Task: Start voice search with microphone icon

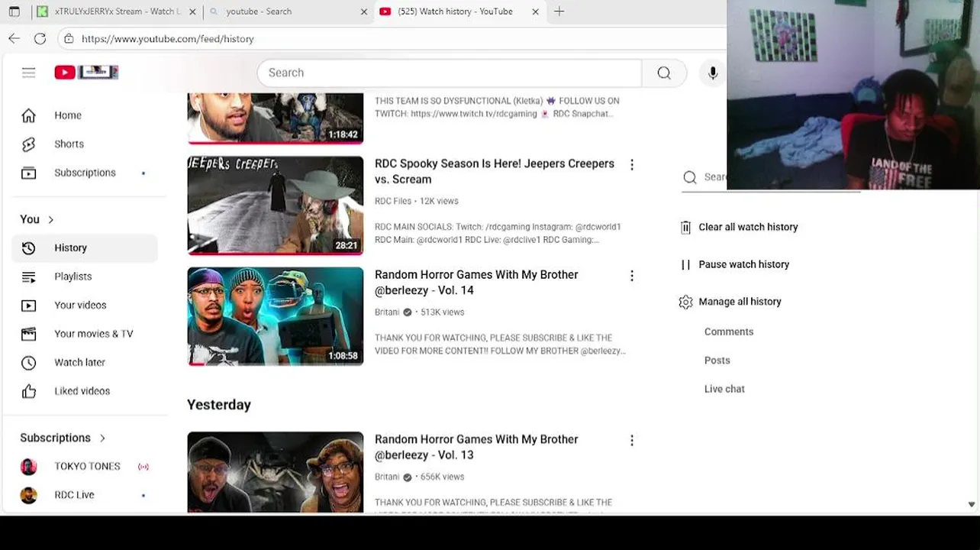Action: pos(713,73)
